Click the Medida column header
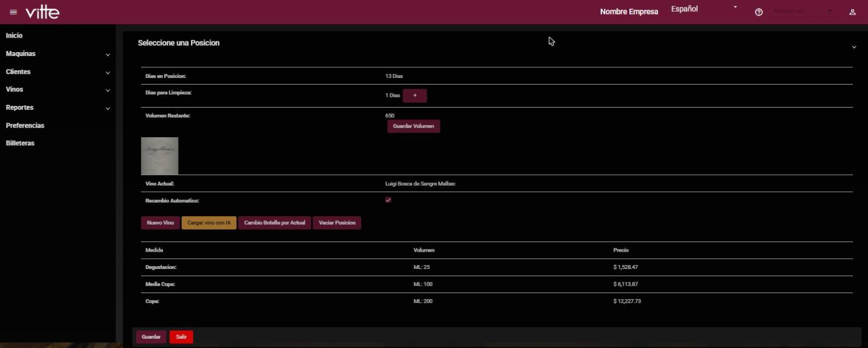The height and width of the screenshot is (348, 868). 154,250
